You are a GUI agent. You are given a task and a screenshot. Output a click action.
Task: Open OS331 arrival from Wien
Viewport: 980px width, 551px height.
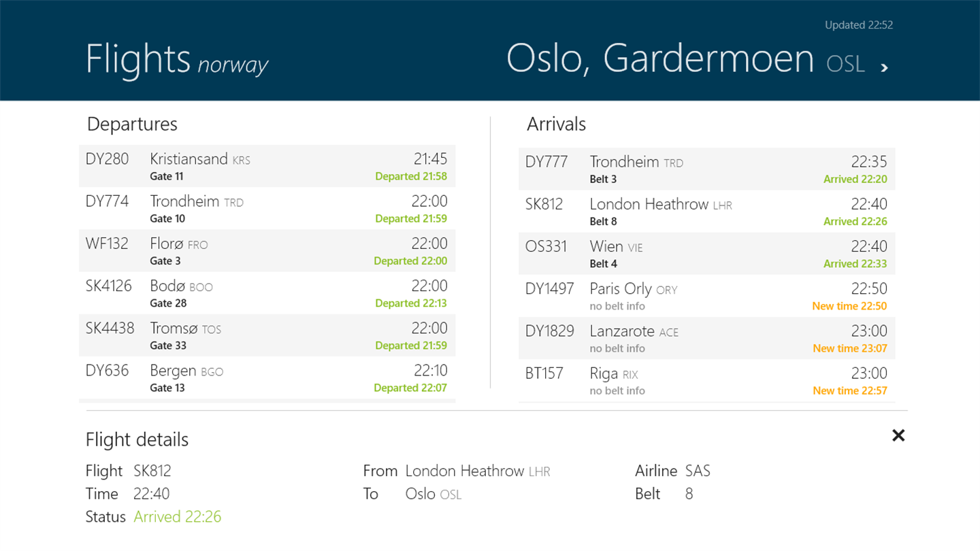click(706, 253)
